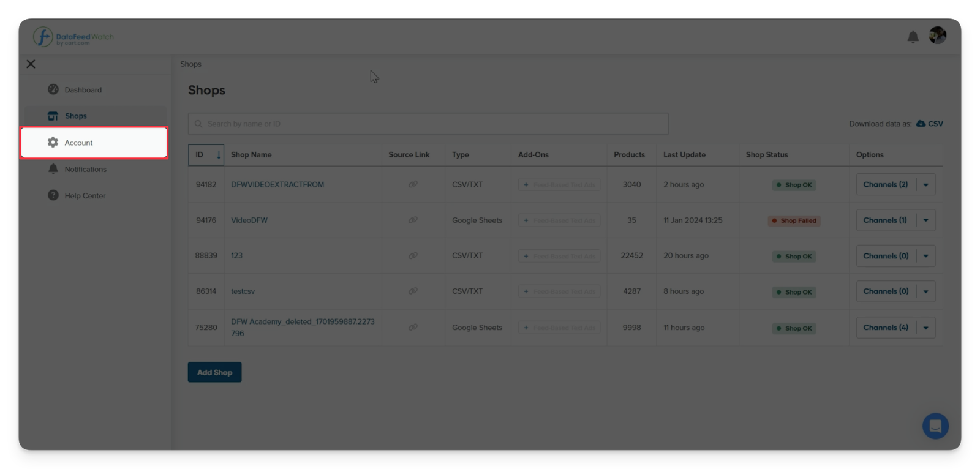Screen dimensions: 980x469
Task: Click the search by name or ID field
Action: click(428, 124)
